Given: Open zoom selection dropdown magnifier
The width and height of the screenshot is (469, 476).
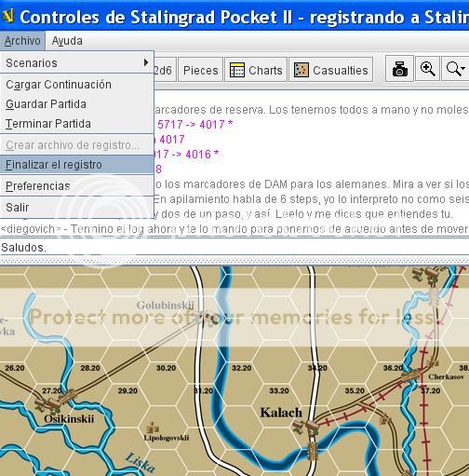Looking at the screenshot, I should [x=455, y=69].
